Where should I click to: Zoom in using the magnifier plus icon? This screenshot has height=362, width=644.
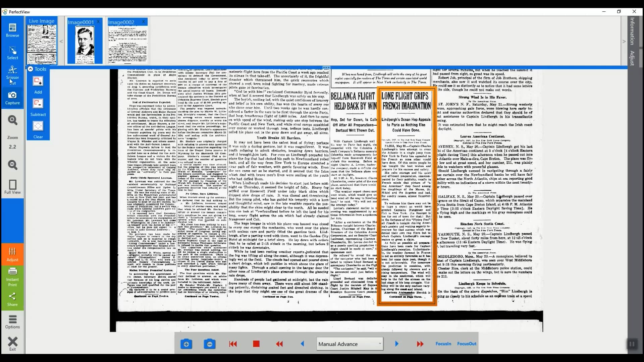pyautogui.click(x=12, y=120)
